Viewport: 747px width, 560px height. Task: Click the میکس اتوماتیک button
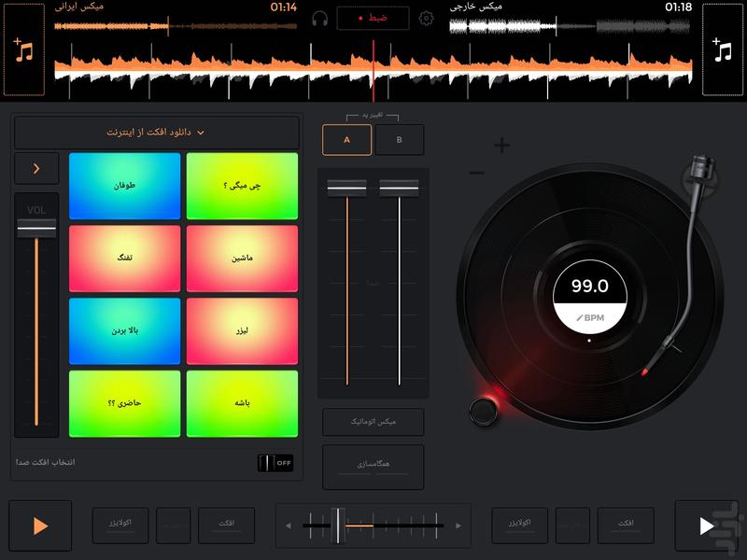[x=373, y=422]
